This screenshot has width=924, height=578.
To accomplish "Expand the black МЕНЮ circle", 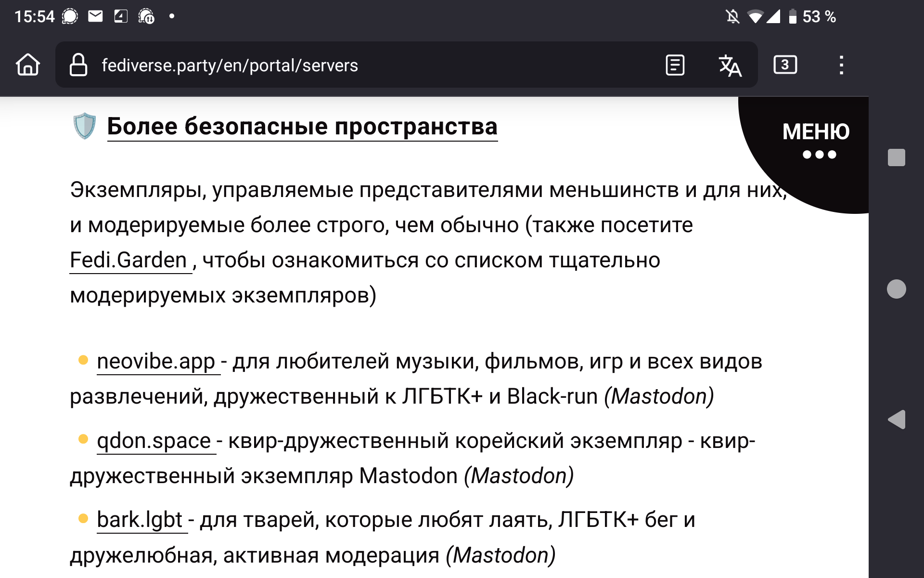I will point(816,141).
